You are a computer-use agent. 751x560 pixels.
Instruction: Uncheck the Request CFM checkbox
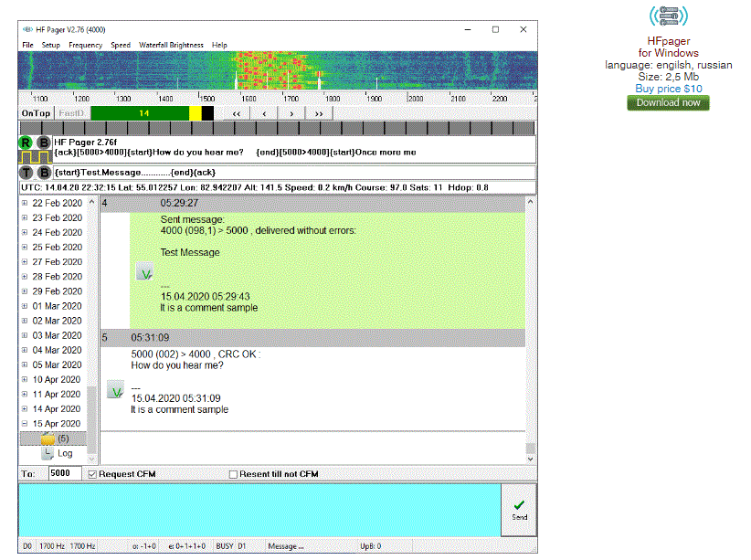coord(93,474)
